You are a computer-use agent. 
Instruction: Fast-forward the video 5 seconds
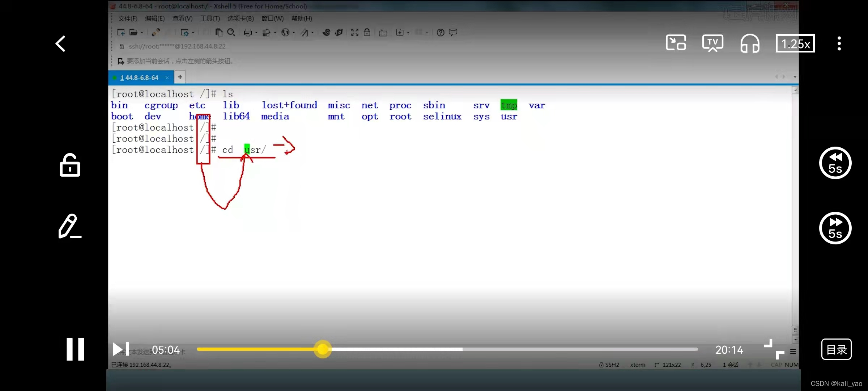(835, 228)
